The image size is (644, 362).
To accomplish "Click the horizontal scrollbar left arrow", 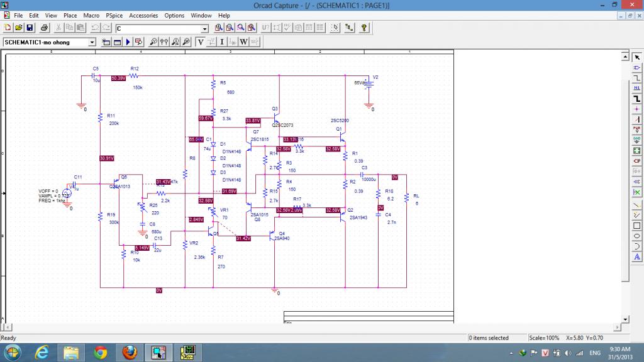I will (x=8, y=327).
